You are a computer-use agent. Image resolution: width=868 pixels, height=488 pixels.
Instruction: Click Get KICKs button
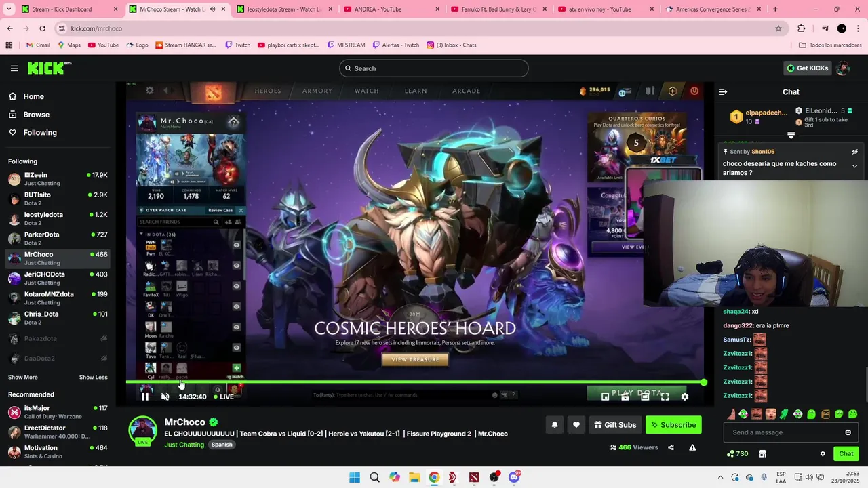807,68
